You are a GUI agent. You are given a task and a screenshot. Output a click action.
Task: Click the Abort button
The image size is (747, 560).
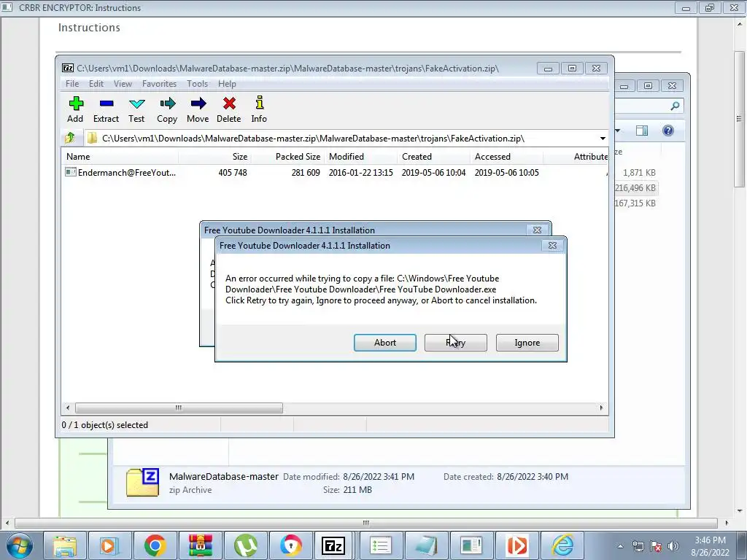coord(385,343)
